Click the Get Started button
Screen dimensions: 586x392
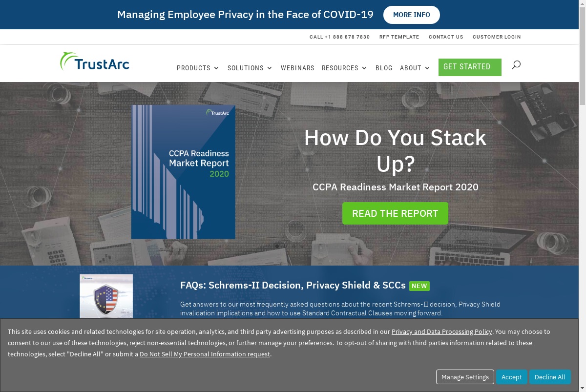tap(470, 67)
